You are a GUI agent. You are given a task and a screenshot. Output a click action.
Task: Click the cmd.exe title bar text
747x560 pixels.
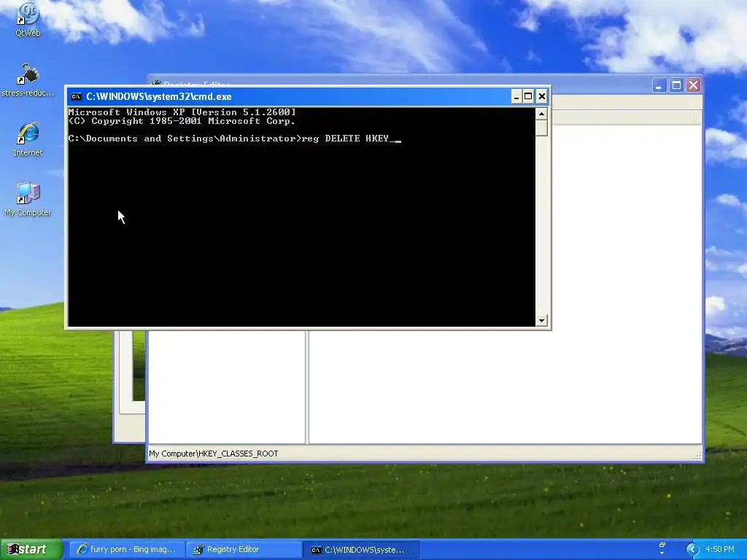click(x=158, y=97)
